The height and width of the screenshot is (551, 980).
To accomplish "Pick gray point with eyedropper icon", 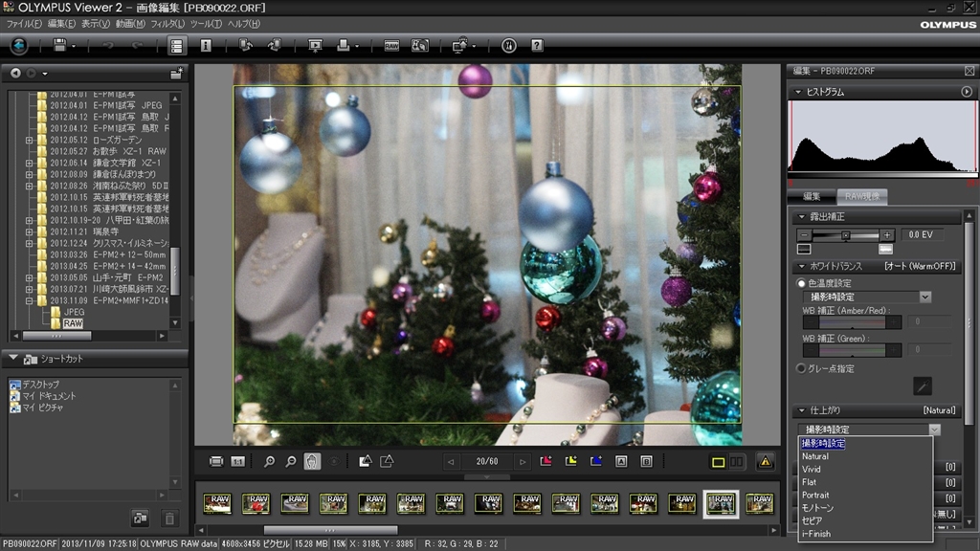I will click(x=923, y=386).
